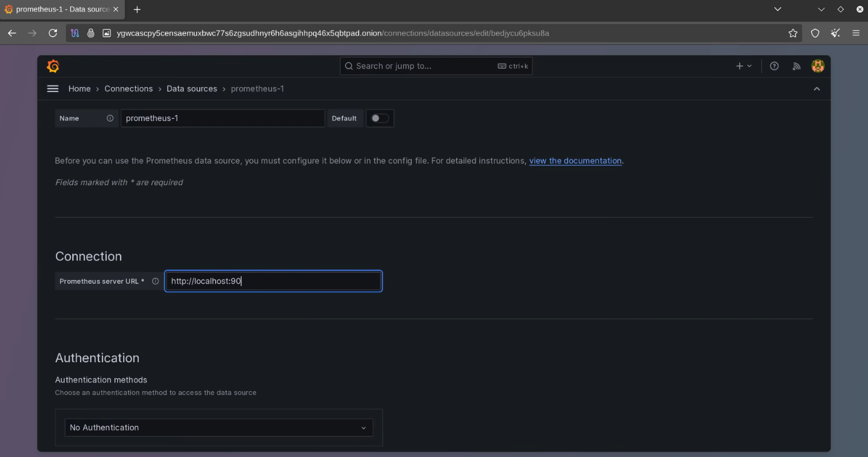Go to Home breadcrumb
The height and width of the screenshot is (457, 868).
[79, 89]
